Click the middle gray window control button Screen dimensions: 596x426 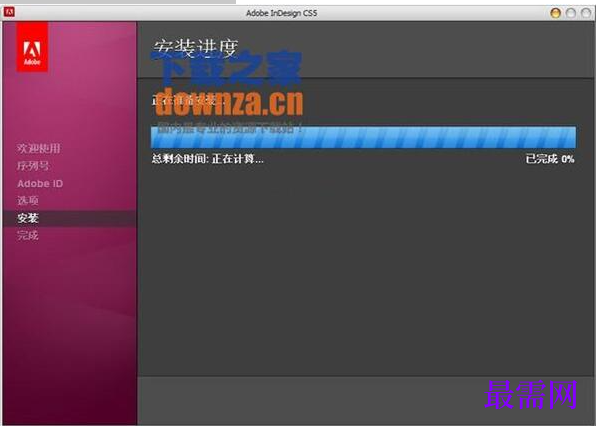click(571, 13)
